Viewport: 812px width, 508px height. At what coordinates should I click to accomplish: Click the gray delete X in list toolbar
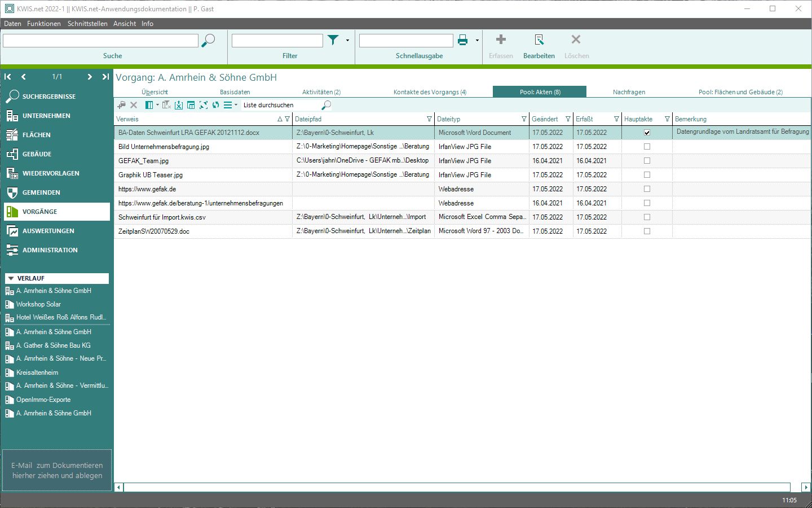[134, 105]
